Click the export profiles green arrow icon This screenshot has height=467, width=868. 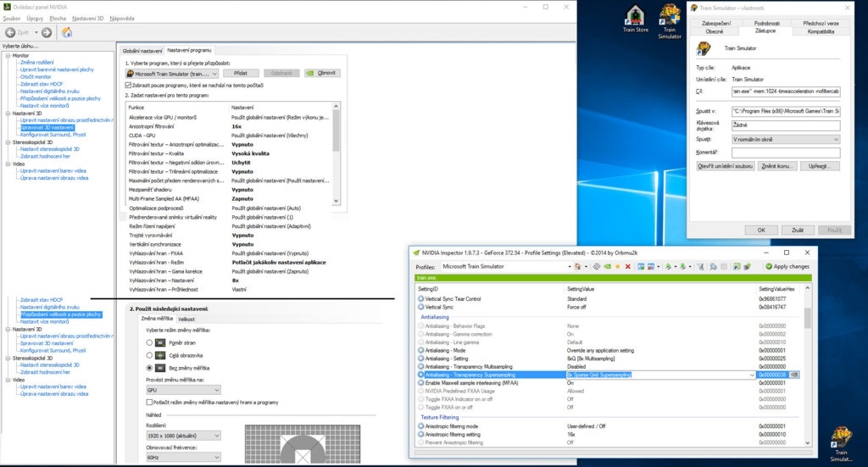click(668, 267)
